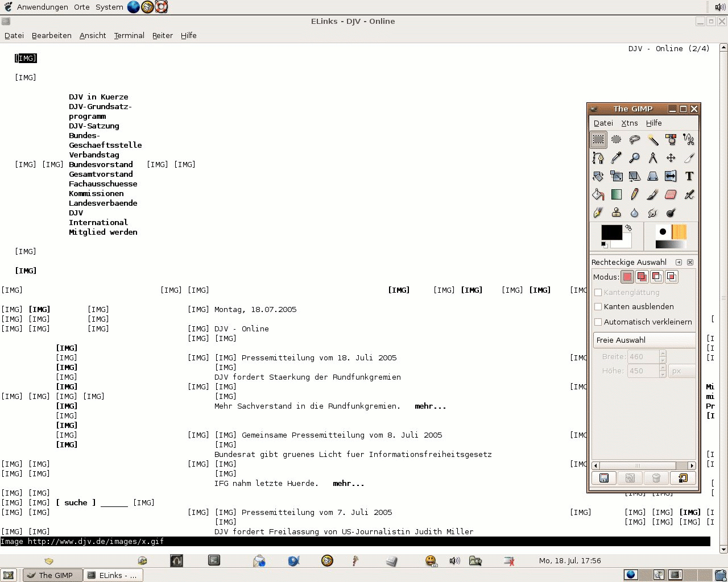Select the Blur/Sharpen droplet tool
Image resolution: width=728 pixels, height=582 pixels.
tap(635, 213)
